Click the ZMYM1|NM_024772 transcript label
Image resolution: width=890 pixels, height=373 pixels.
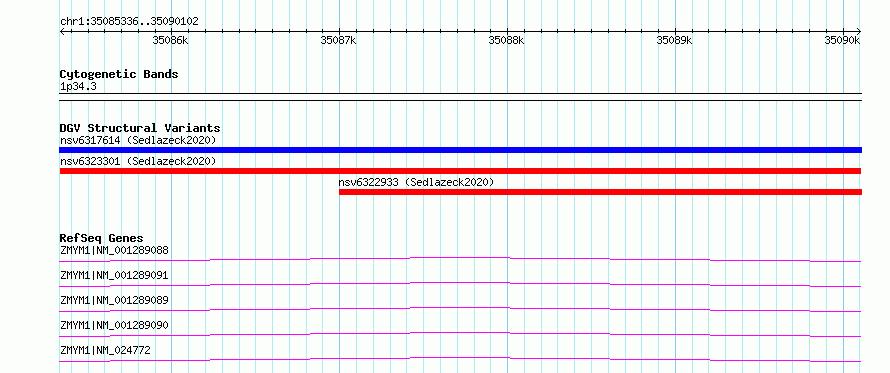105,350
